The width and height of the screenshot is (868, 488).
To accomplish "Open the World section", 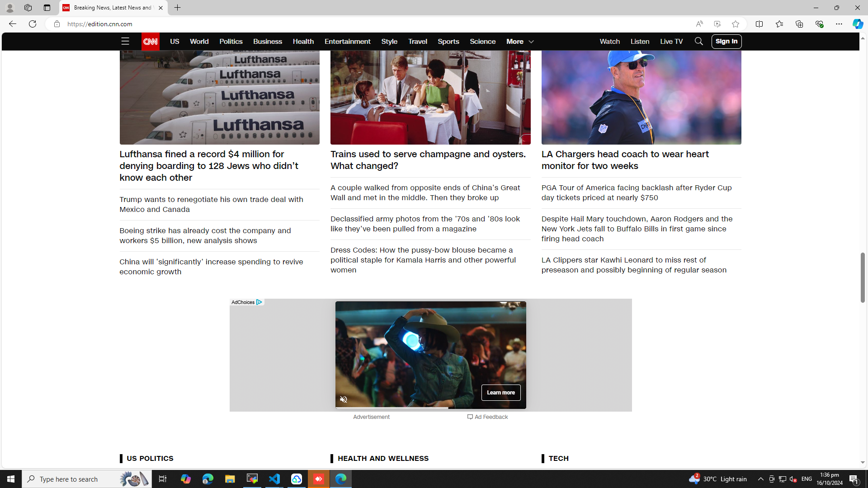I will 199,42.
